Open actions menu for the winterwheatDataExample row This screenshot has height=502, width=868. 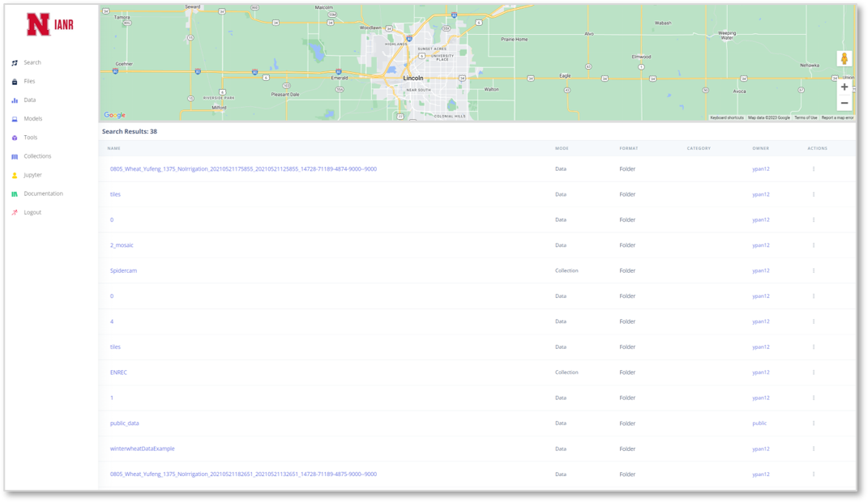813,449
